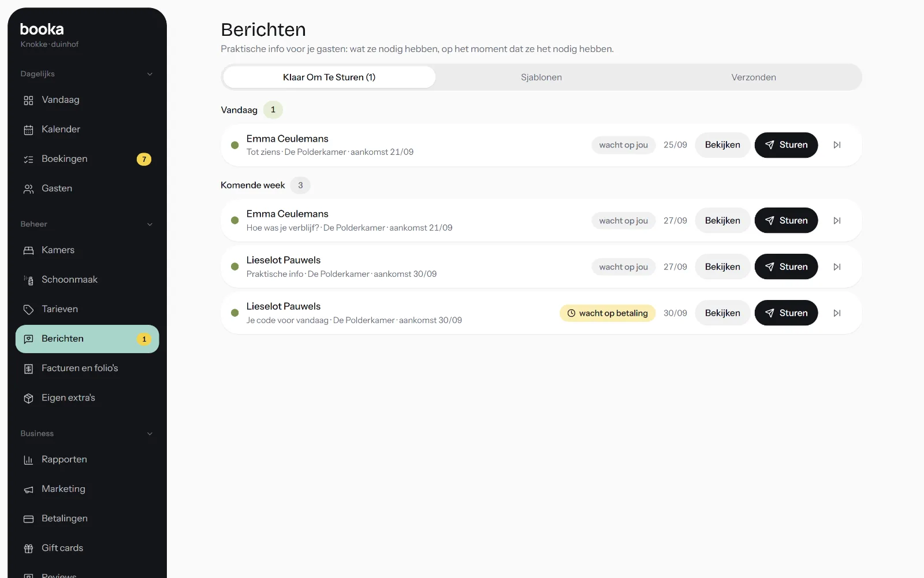Open Kamers management
The height and width of the screenshot is (578, 924).
(87, 250)
